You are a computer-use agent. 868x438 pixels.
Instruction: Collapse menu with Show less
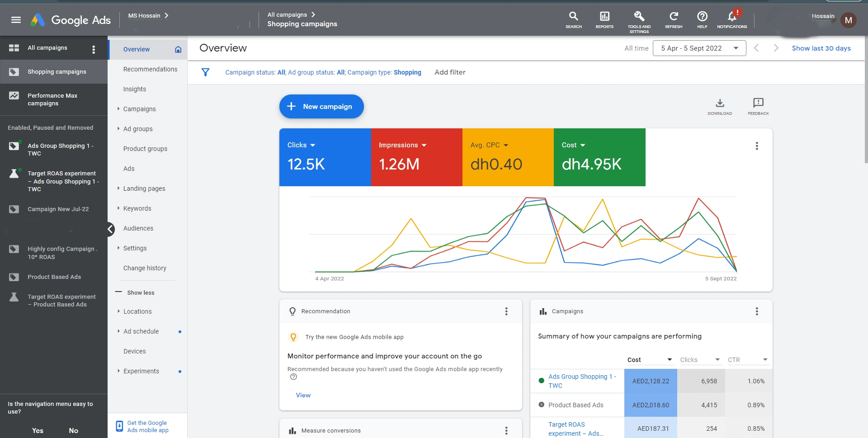point(135,292)
